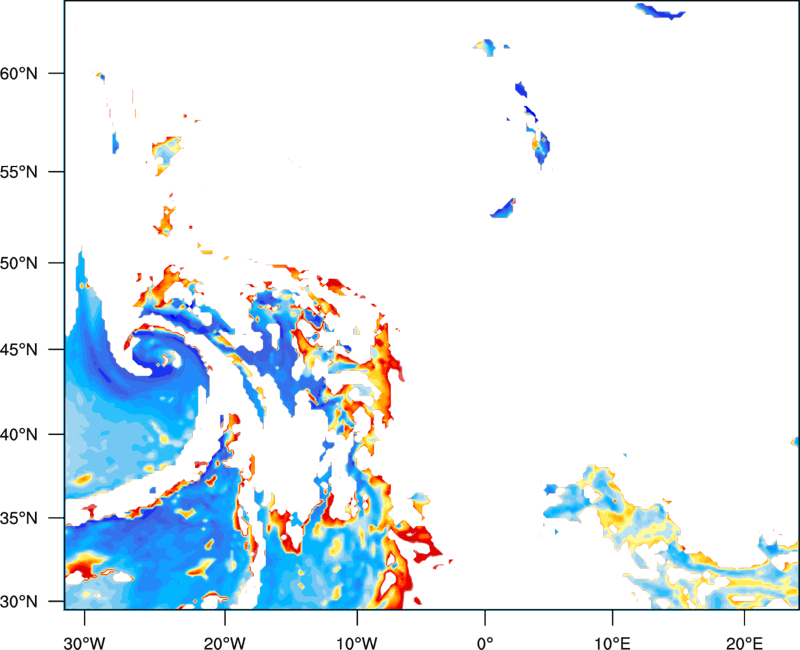Click the 30°N latitude label

(19, 602)
